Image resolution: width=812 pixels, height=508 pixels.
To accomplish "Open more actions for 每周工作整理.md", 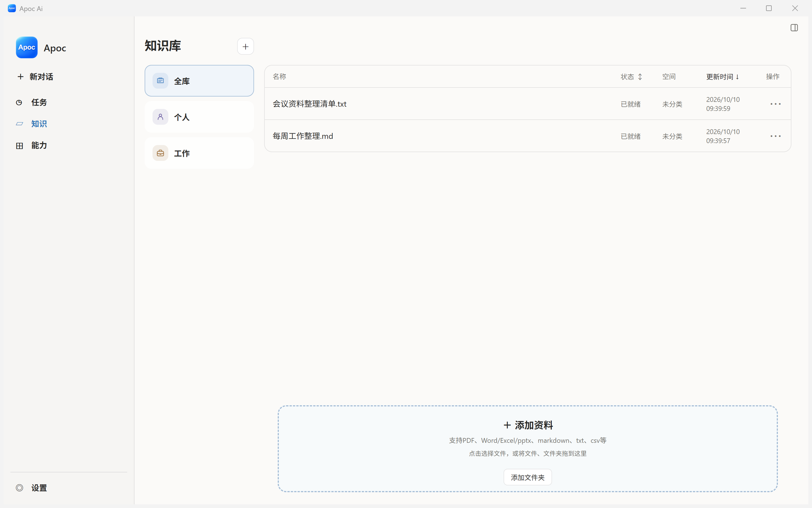I will click(775, 136).
